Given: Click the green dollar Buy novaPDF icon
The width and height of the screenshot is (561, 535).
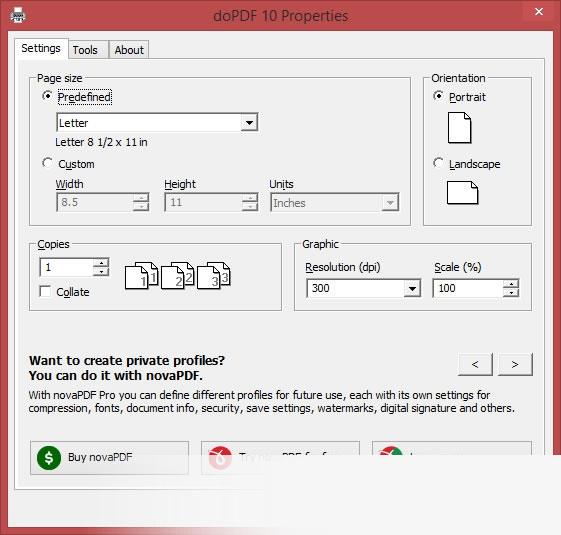Looking at the screenshot, I should tap(49, 458).
